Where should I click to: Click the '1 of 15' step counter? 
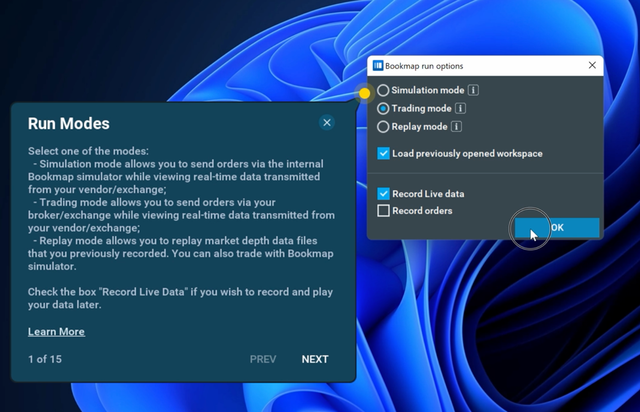tap(45, 359)
